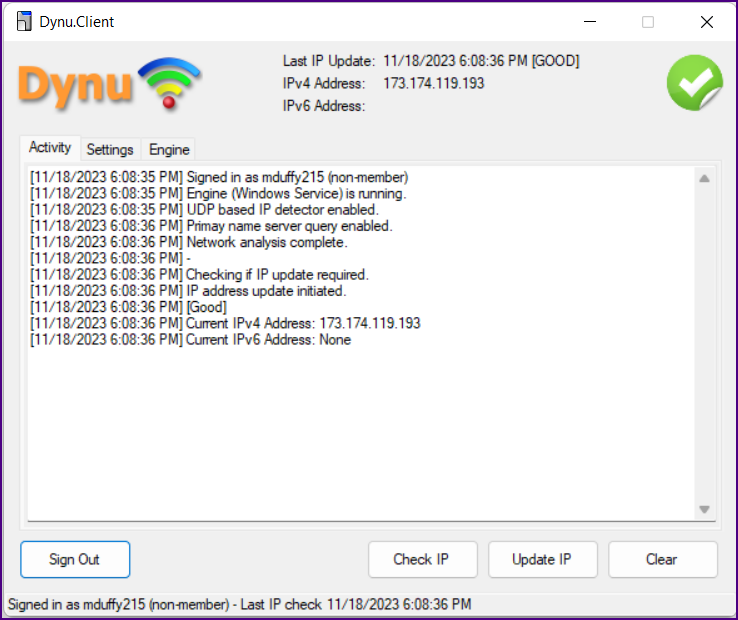This screenshot has height=620, width=738.
Task: Click the log scrollbar track
Action: click(x=704, y=344)
